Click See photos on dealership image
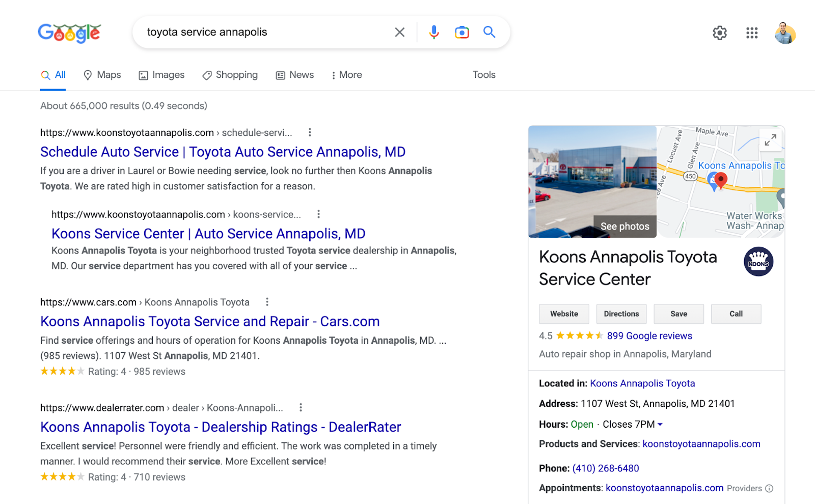The height and width of the screenshot is (504, 815). (x=624, y=226)
